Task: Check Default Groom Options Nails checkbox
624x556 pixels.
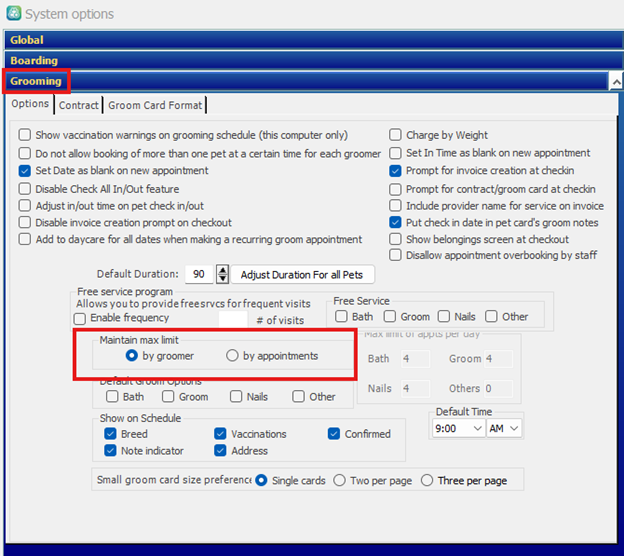Action: (236, 396)
